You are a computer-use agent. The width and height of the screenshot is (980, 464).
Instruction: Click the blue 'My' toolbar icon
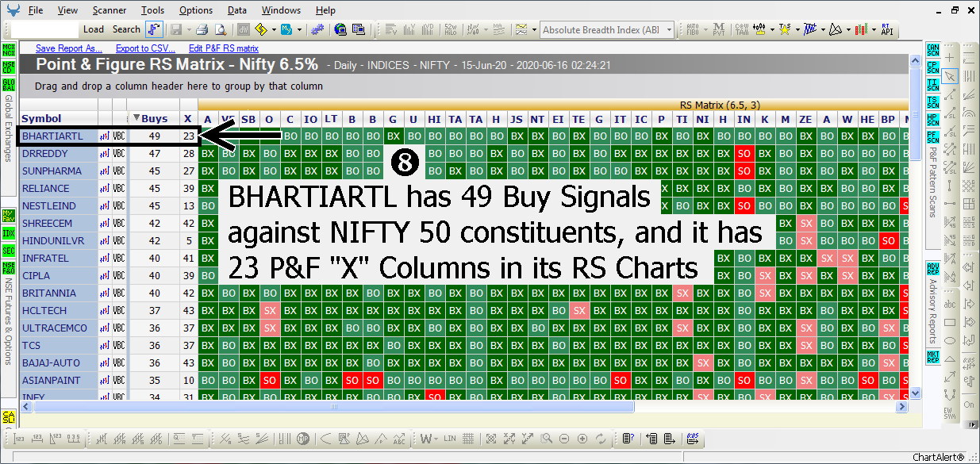[x=286, y=29]
